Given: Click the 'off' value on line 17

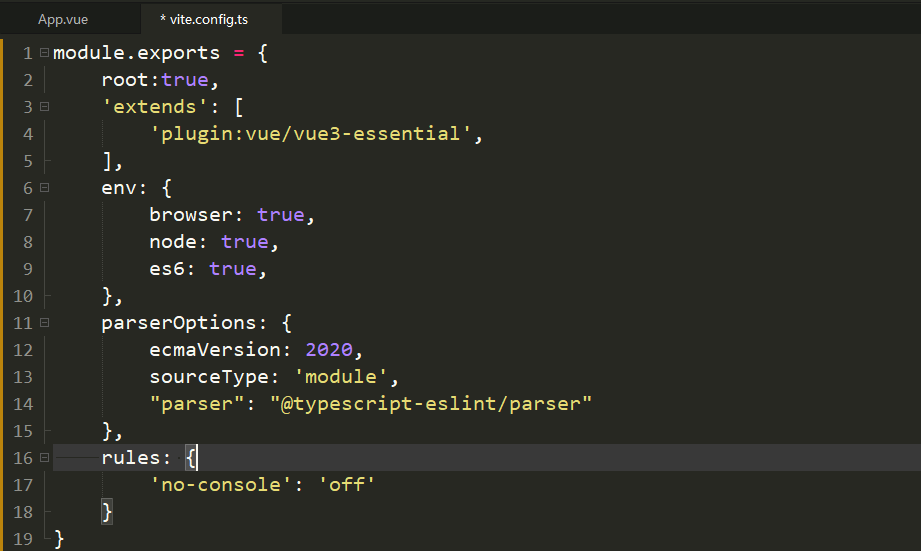Looking at the screenshot, I should (x=346, y=485).
